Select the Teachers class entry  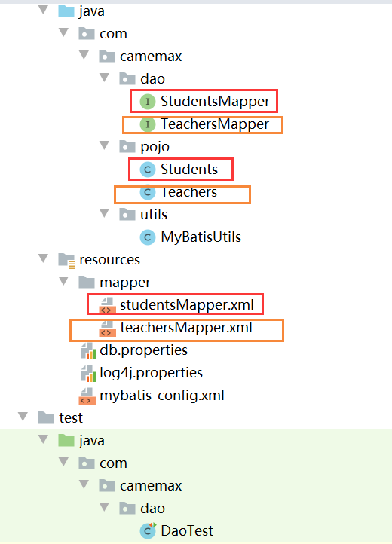179,192
